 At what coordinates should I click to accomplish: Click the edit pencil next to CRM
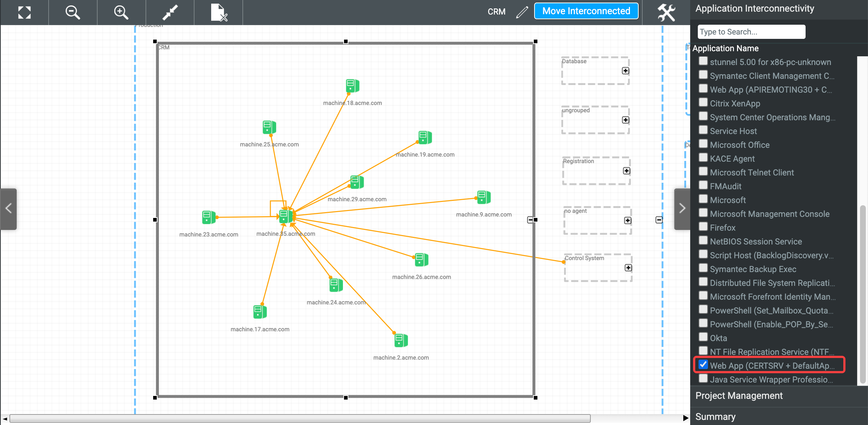point(522,12)
